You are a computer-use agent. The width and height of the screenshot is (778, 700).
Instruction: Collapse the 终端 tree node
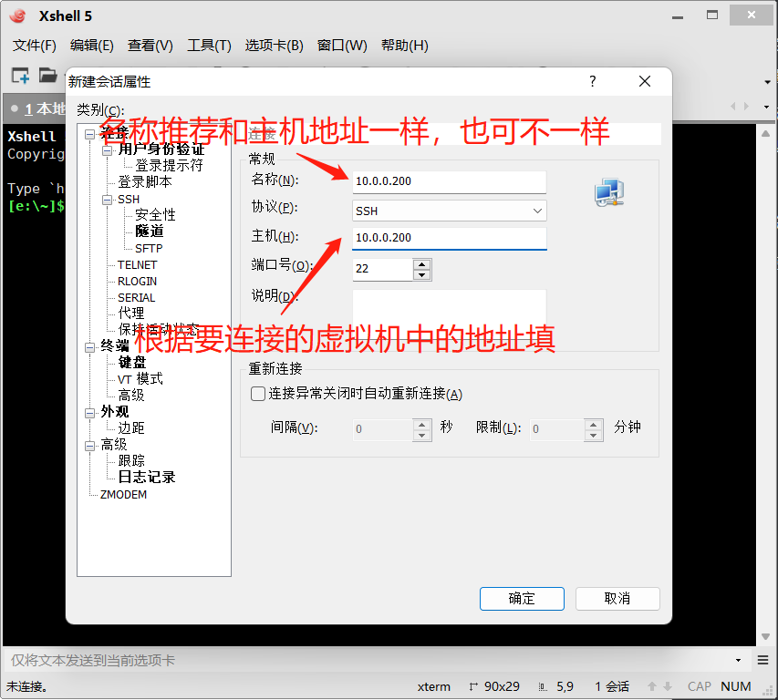click(x=89, y=347)
